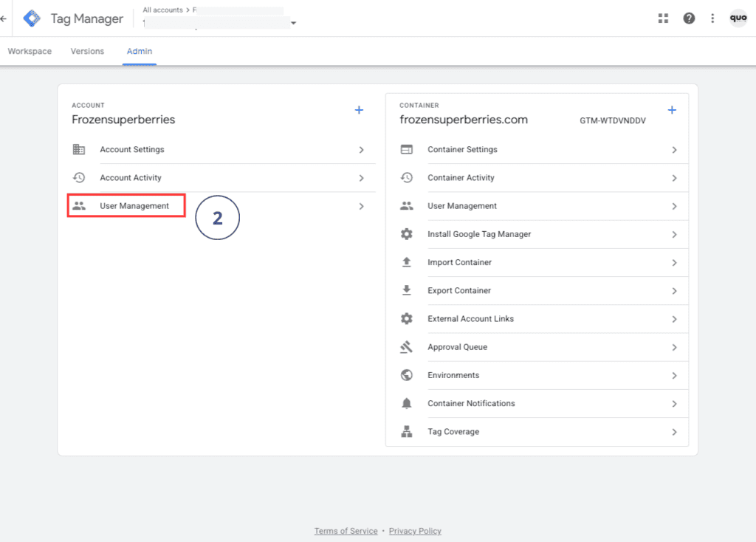Click the Account Activity history icon
756x542 pixels.
[x=79, y=177]
